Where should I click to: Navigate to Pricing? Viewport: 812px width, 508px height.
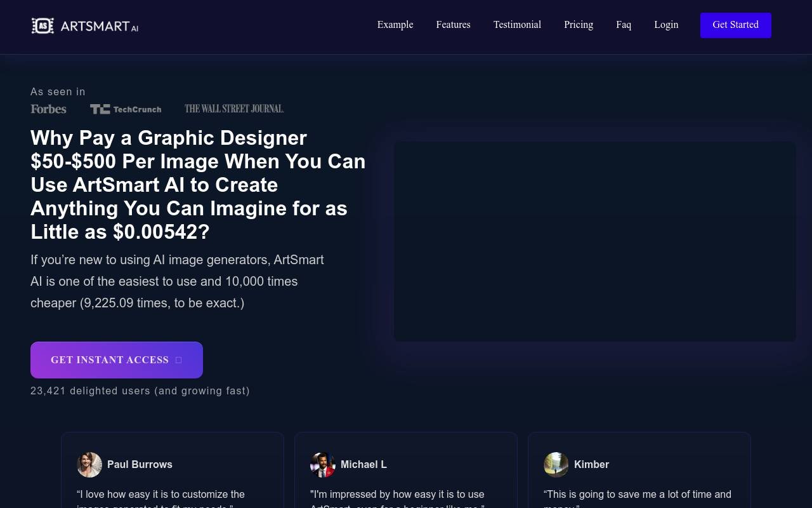click(x=579, y=25)
